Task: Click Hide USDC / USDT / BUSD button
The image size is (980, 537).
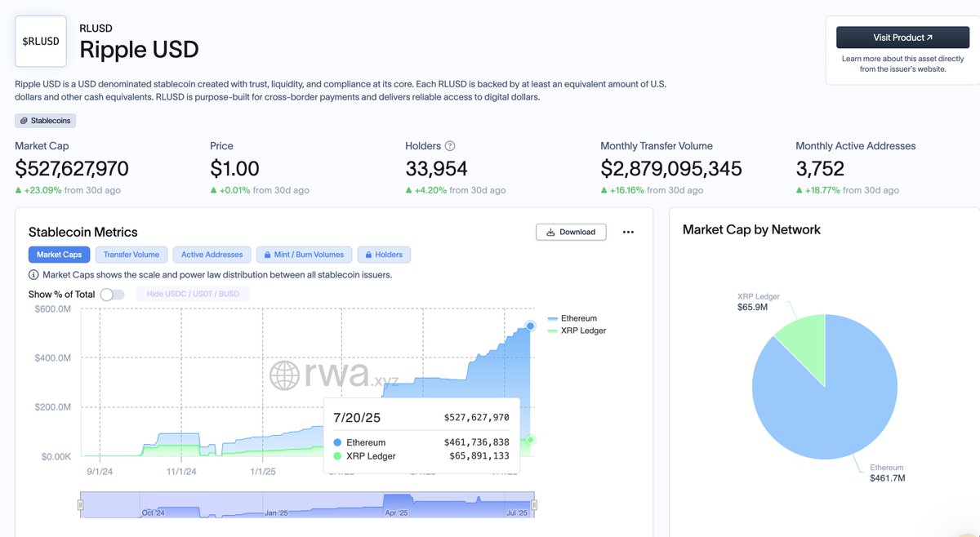Action: click(x=193, y=294)
